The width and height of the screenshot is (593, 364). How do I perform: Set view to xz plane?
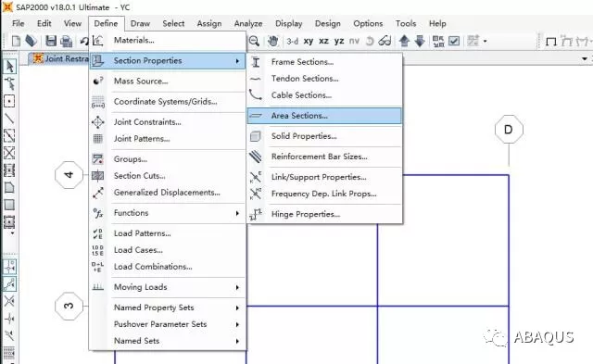tap(323, 41)
